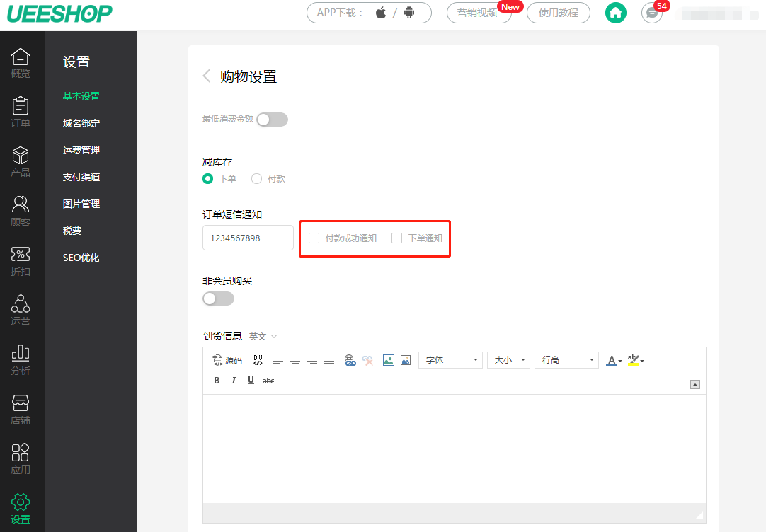Open the 行高 line height dropdown
The width and height of the screenshot is (766, 532).
tap(566, 360)
